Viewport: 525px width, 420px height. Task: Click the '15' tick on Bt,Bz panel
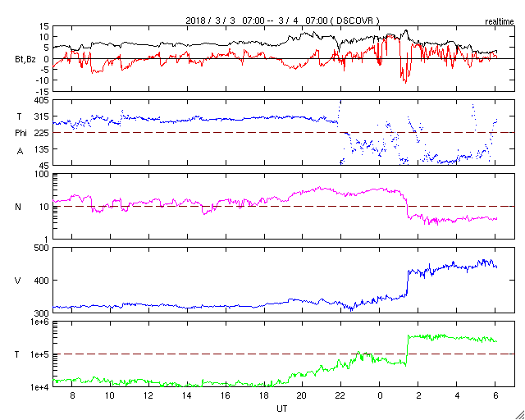coord(44,27)
